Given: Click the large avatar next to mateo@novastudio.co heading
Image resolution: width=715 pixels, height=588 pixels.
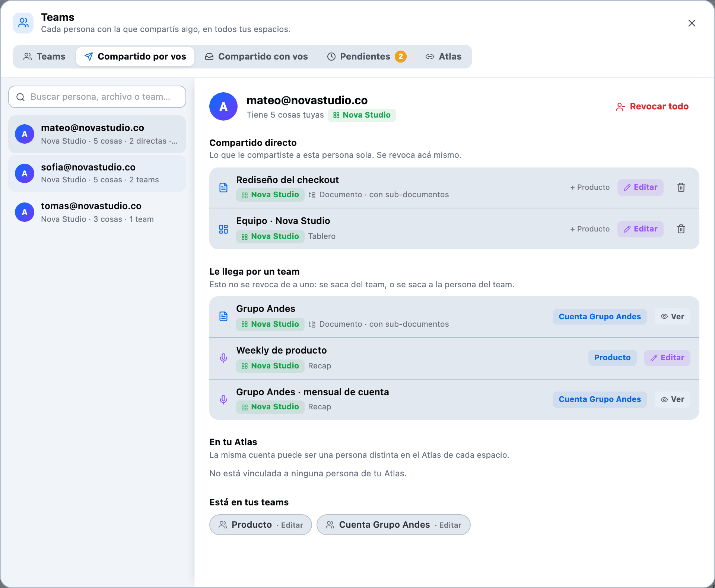Looking at the screenshot, I should [x=223, y=106].
